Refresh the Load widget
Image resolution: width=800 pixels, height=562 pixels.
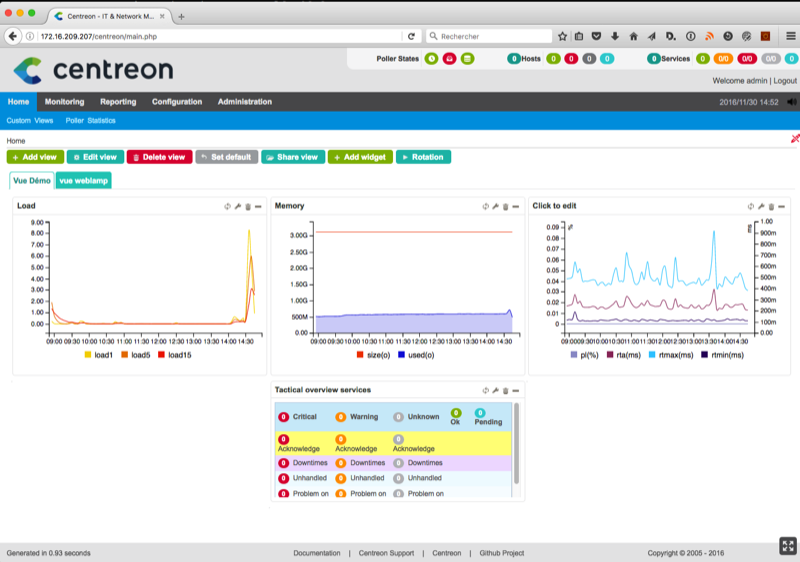tap(227, 206)
